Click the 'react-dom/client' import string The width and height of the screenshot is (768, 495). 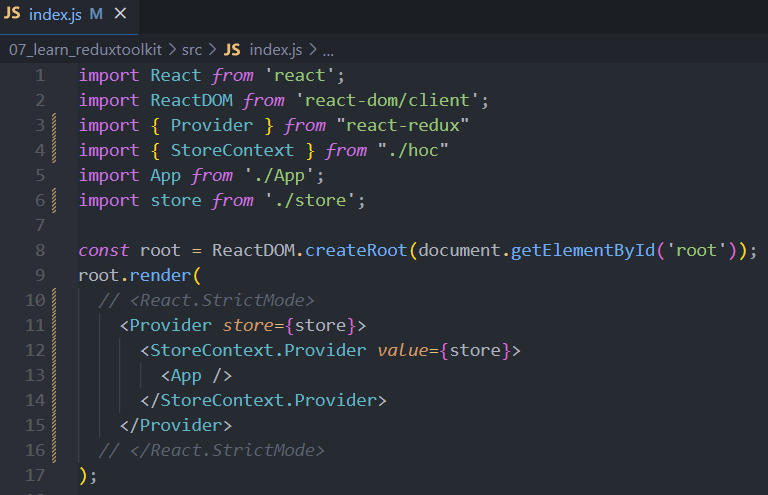pyautogui.click(x=387, y=100)
